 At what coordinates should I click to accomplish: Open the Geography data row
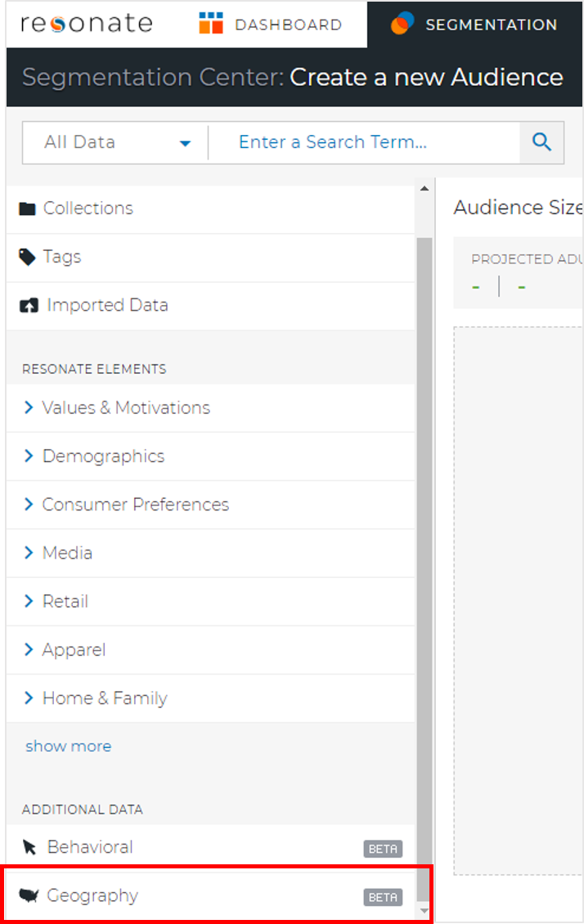pyautogui.click(x=210, y=895)
